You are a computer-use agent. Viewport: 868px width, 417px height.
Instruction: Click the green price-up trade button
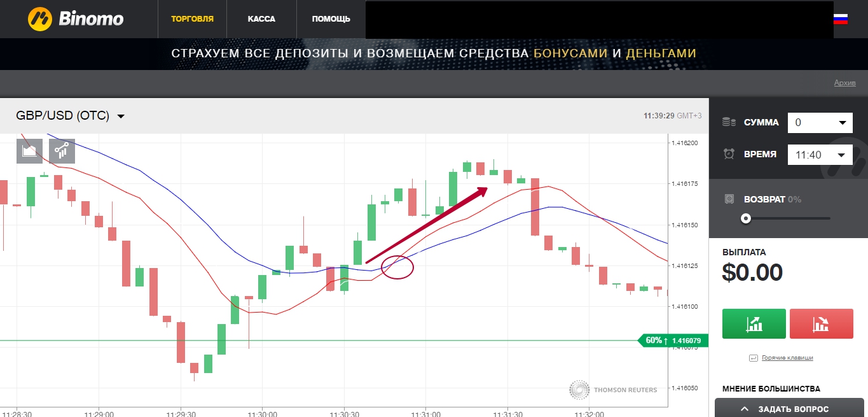(x=754, y=324)
